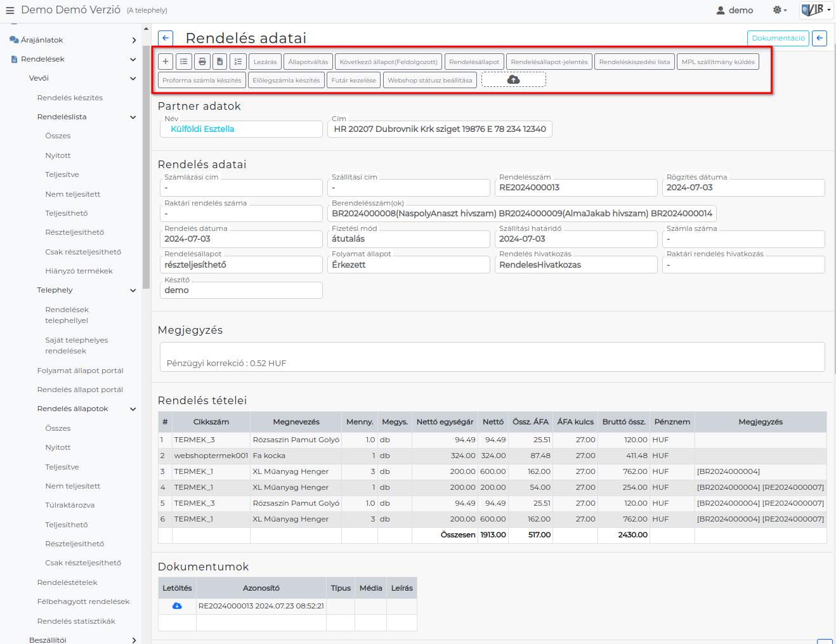
Task: Expand the Árajánlatok sidebar section
Action: point(134,40)
